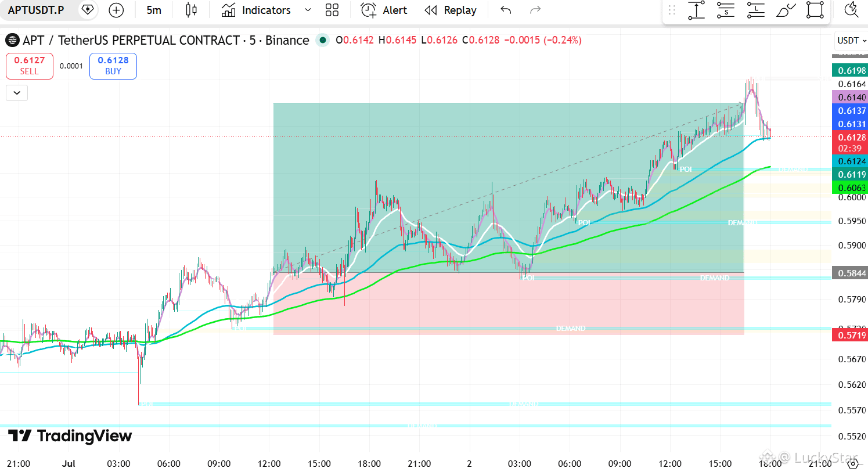Collapse the indicator legend chevron
The image size is (868, 472).
17,93
